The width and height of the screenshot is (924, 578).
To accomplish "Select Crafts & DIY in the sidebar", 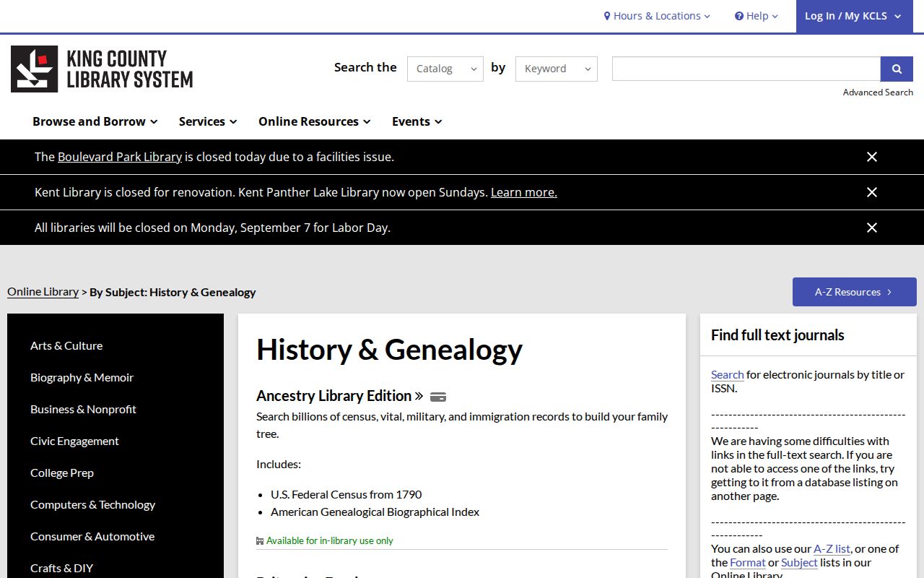I will [61, 568].
